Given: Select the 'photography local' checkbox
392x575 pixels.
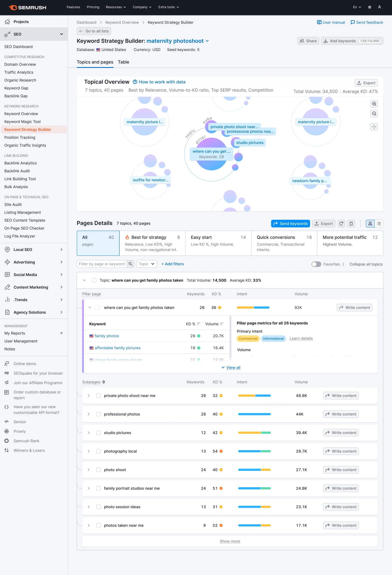Looking at the screenshot, I should point(99,451).
